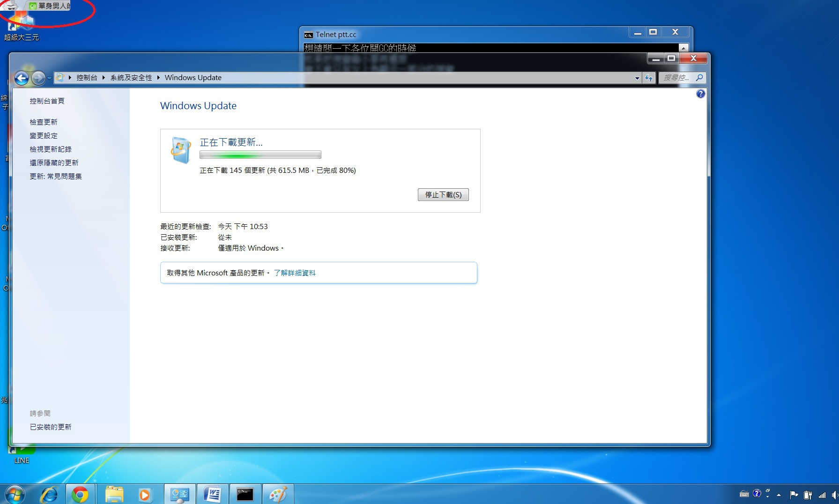Focus the 搜尋控制台 search field
839x504 pixels.
(676, 78)
